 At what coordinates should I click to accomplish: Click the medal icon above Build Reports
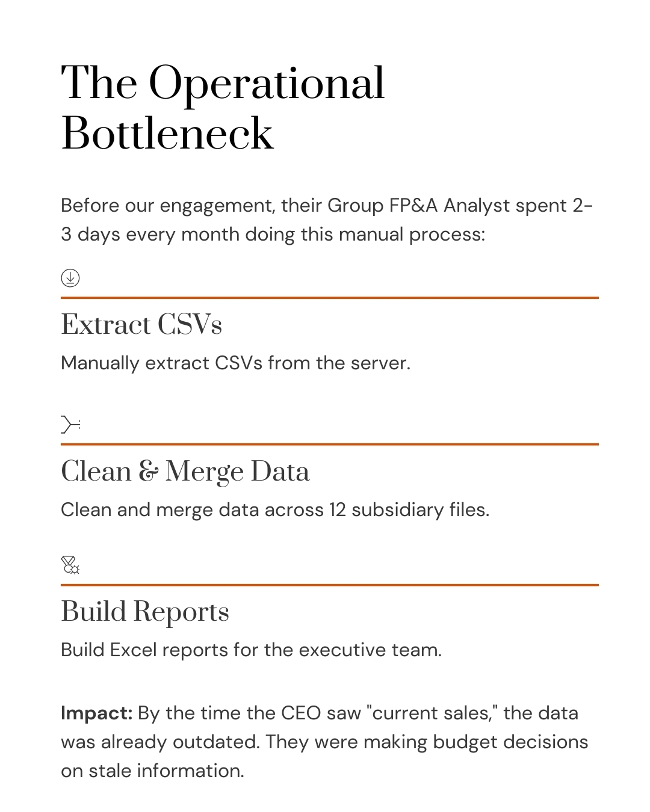(70, 565)
